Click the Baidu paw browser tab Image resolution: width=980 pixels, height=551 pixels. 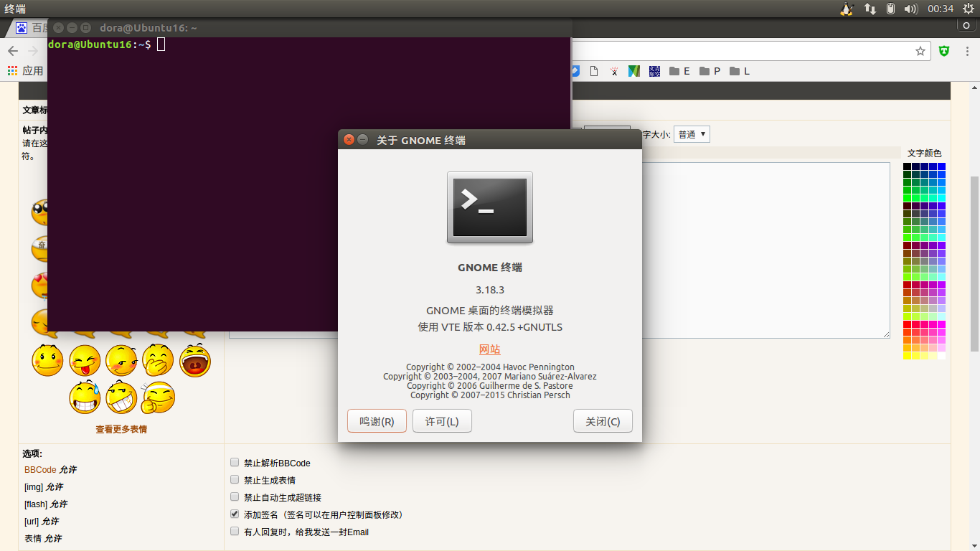32,28
